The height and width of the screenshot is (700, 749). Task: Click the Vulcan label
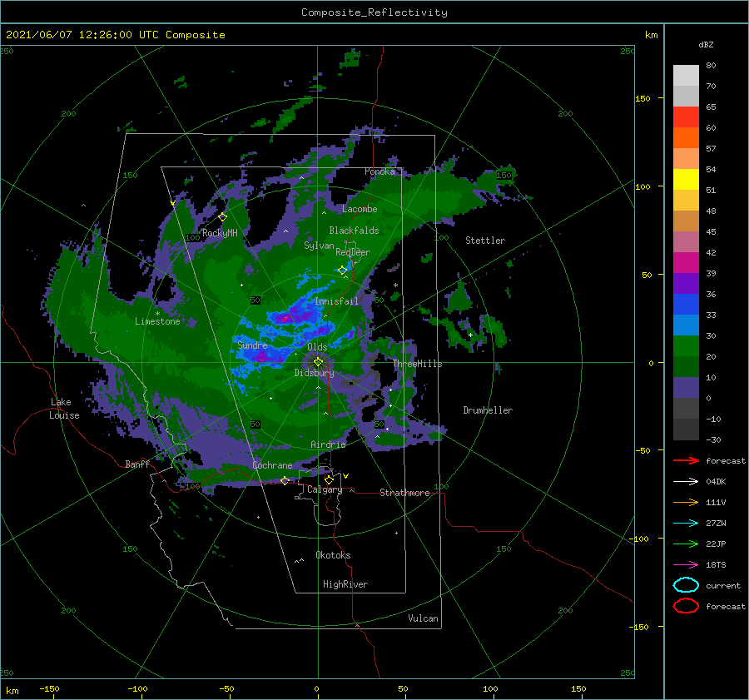click(423, 618)
